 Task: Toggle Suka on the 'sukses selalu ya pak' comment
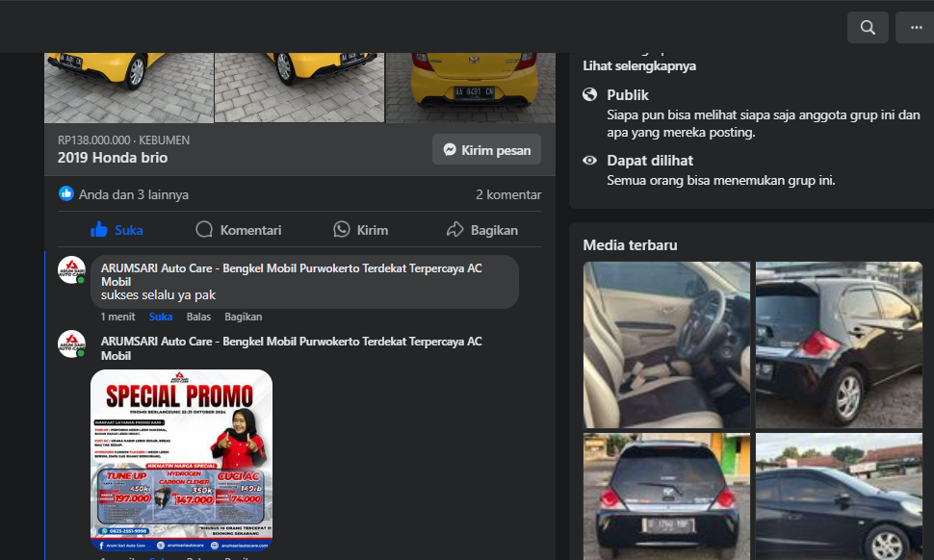[x=161, y=317]
